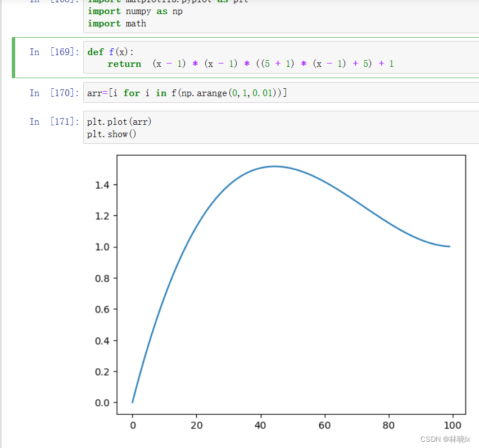Screen dimensions: 479x448
Task: Click the In [170] prompt label
Action: click(x=55, y=93)
